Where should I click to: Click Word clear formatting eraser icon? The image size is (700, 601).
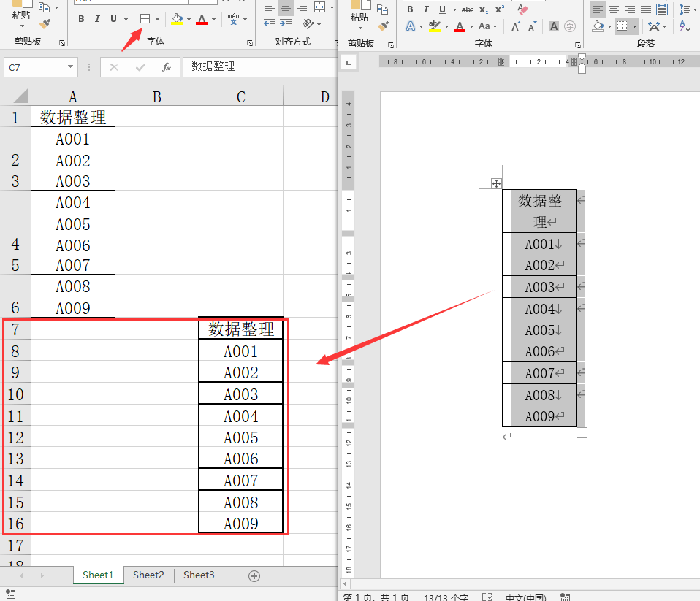click(522, 9)
